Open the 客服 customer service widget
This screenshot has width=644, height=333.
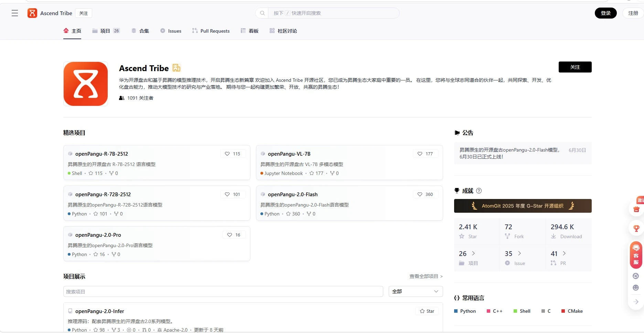[636, 255]
